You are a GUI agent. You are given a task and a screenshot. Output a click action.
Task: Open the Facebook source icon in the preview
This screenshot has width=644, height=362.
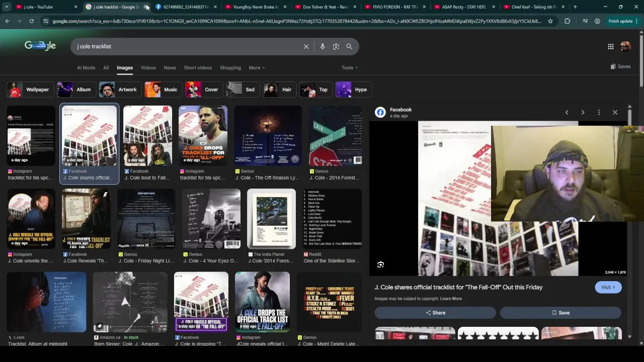point(380,113)
